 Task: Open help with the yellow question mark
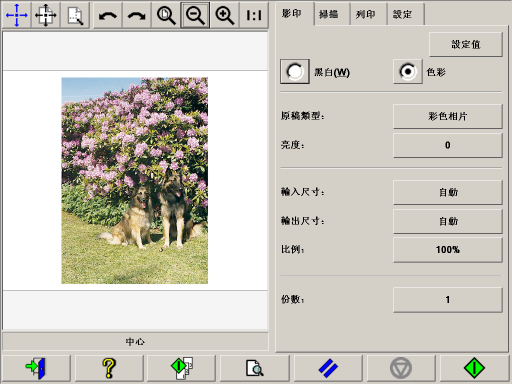(x=109, y=368)
